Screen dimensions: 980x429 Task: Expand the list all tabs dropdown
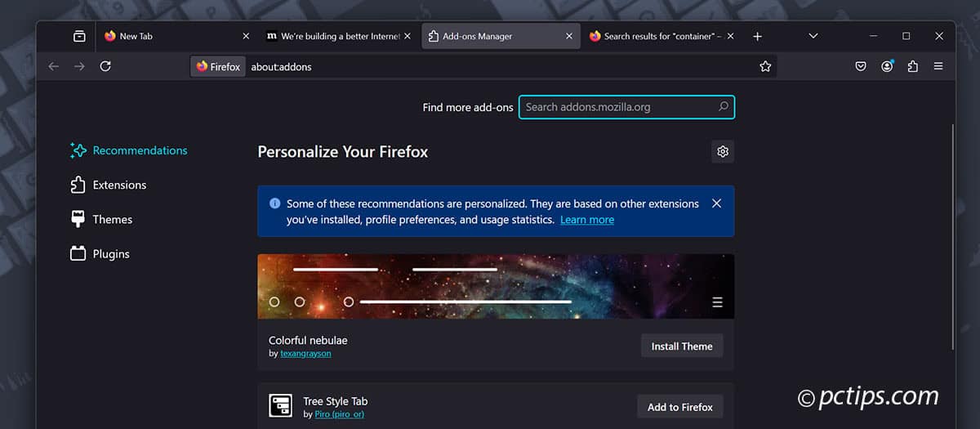coord(813,36)
